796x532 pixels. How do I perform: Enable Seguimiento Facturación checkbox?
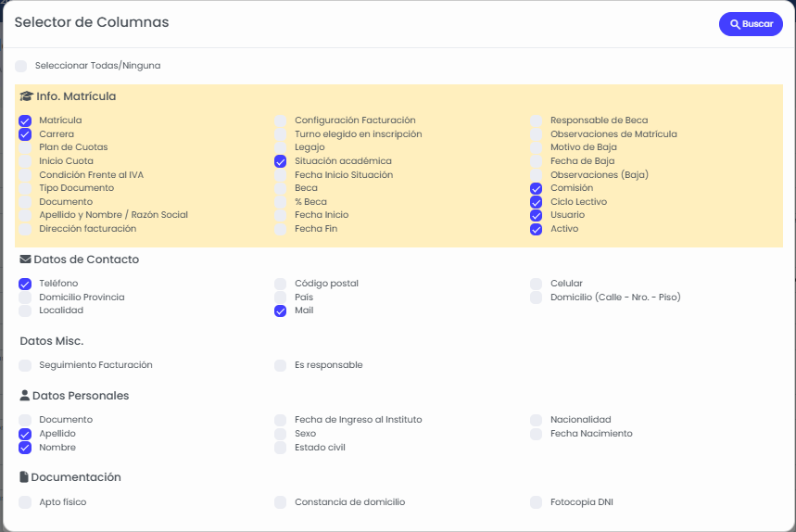pyautogui.click(x=25, y=365)
